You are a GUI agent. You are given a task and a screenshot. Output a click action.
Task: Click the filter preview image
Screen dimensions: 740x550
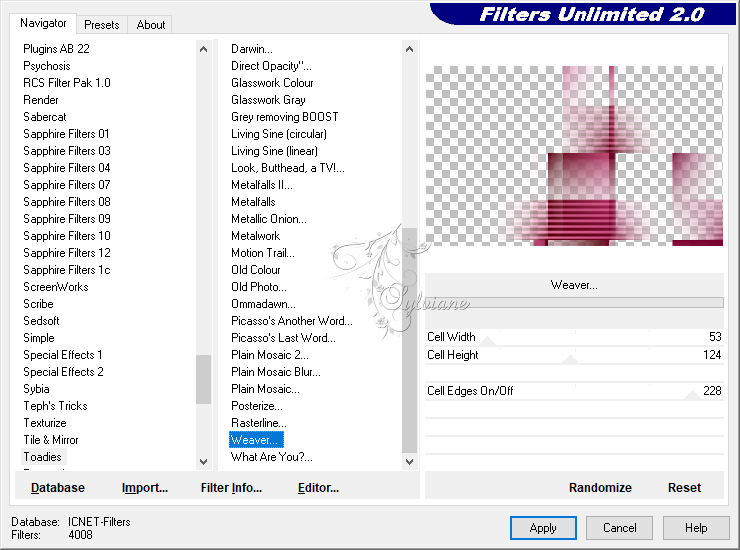(574, 156)
